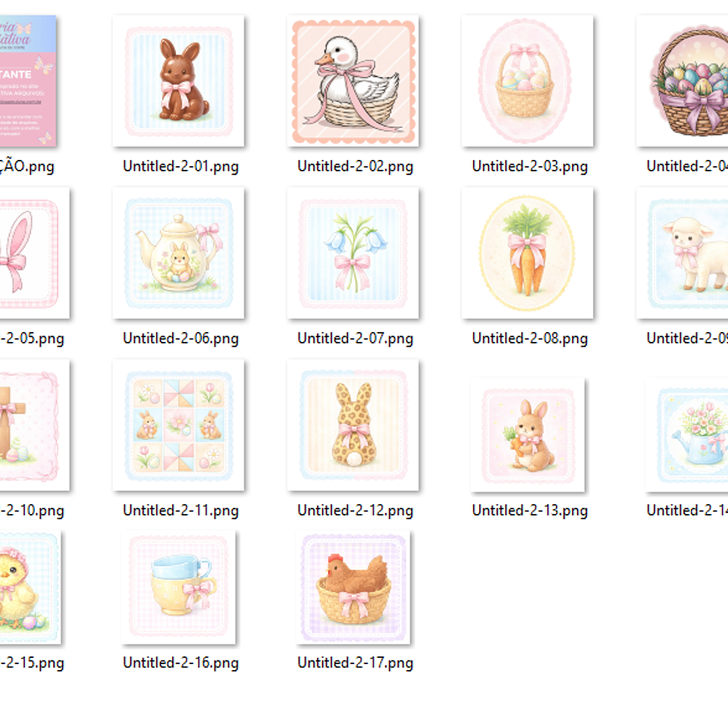
Task: Select the hen in basket thumbnail
Action: coord(353,587)
